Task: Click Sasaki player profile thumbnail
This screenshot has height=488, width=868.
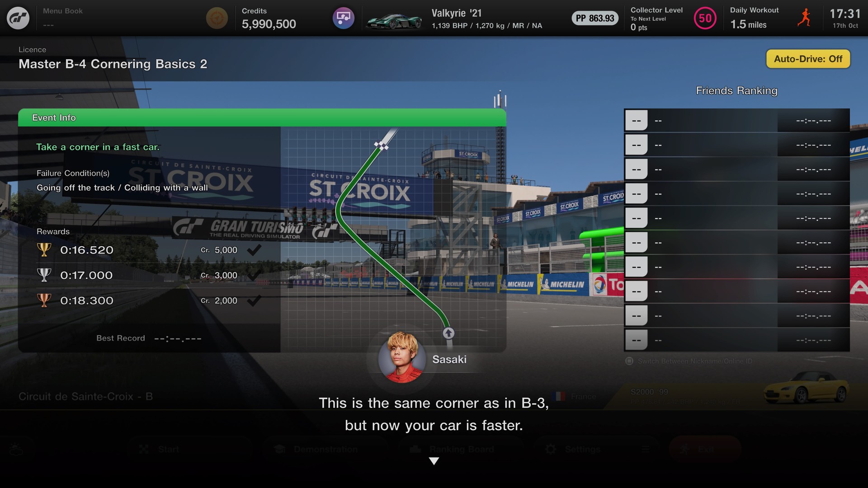Action: [x=402, y=357]
